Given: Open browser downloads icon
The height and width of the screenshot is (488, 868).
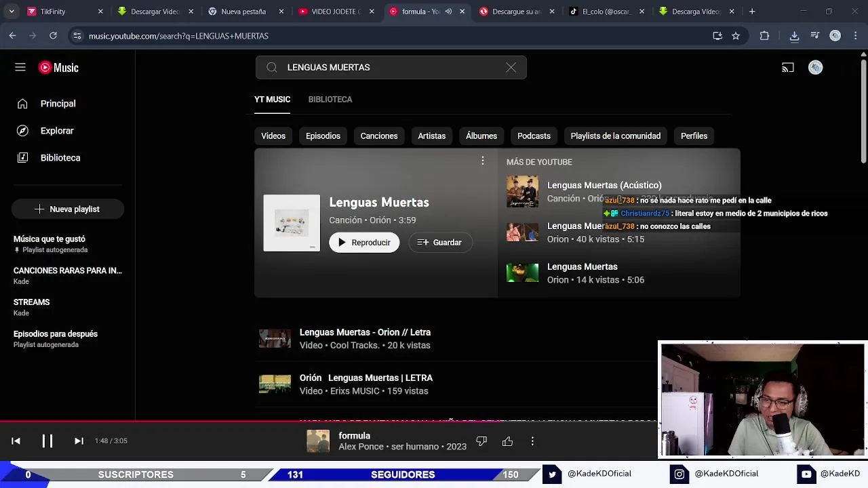Looking at the screenshot, I should click(794, 36).
